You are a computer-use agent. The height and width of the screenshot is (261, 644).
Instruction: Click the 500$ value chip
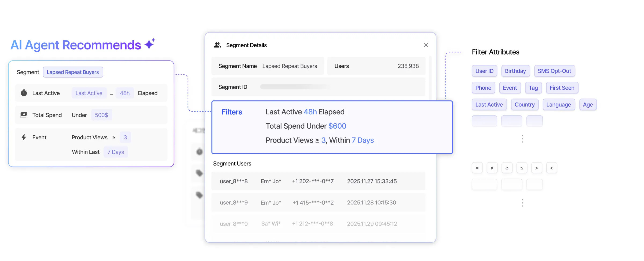point(101,115)
